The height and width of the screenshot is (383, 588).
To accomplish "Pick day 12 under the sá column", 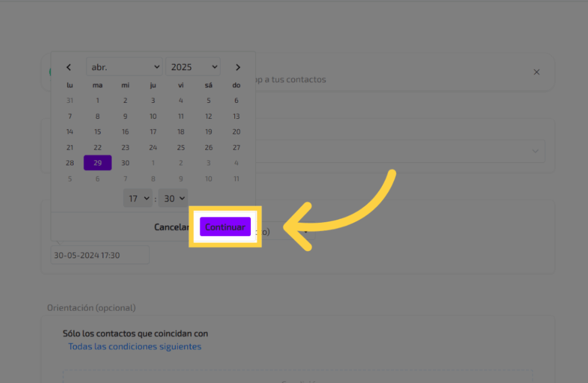I will click(x=208, y=116).
